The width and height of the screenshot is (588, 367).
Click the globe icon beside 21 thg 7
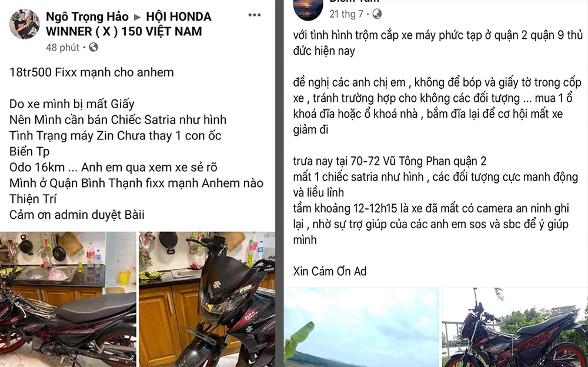pos(377,14)
